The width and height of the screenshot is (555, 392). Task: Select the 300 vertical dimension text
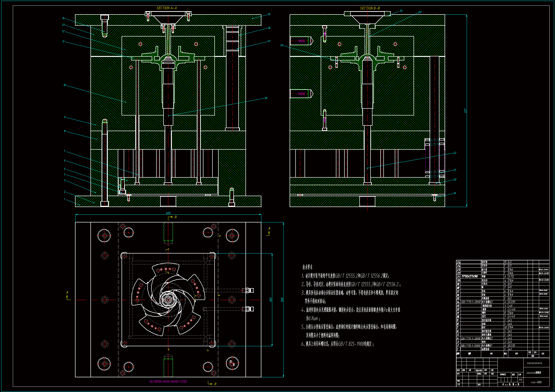(270, 300)
